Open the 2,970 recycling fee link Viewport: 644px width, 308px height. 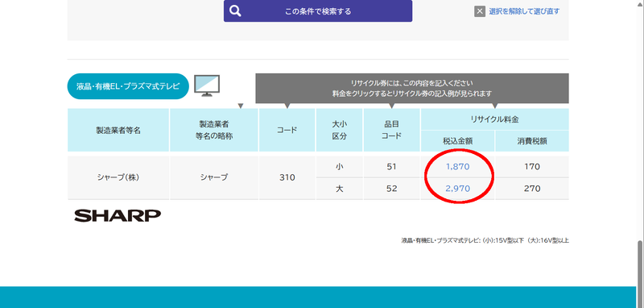[457, 189]
